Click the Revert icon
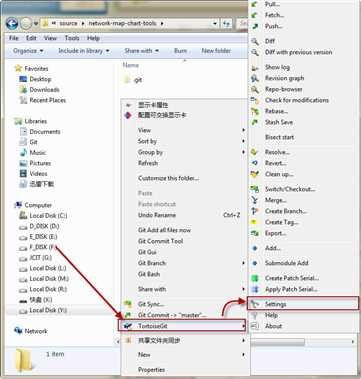This screenshot has height=379, width=361. [255, 163]
